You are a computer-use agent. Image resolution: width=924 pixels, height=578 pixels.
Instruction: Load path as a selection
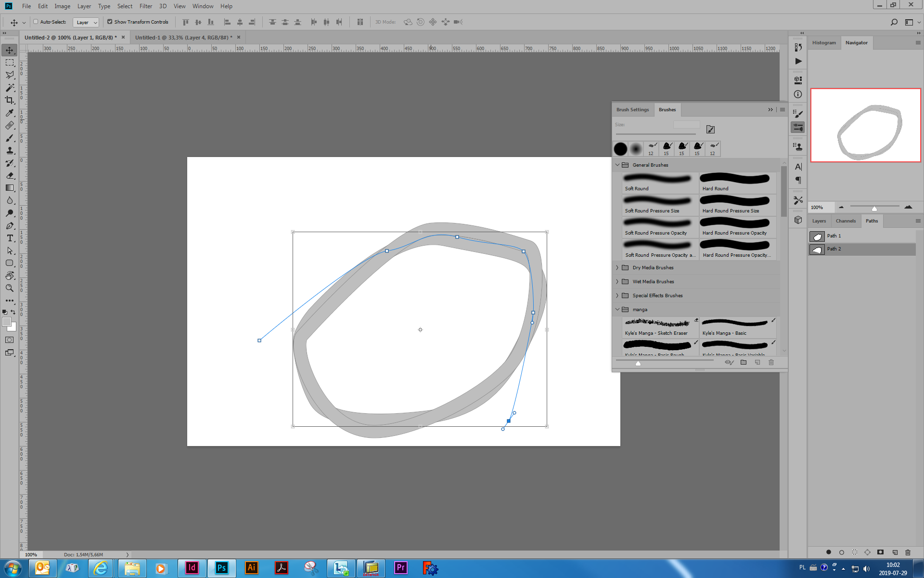pyautogui.click(x=855, y=552)
